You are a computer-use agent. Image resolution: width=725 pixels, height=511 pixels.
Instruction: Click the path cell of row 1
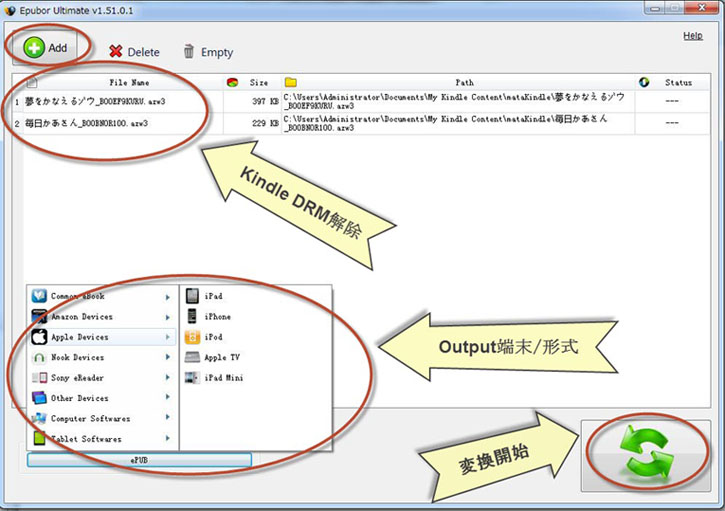pyautogui.click(x=458, y=101)
